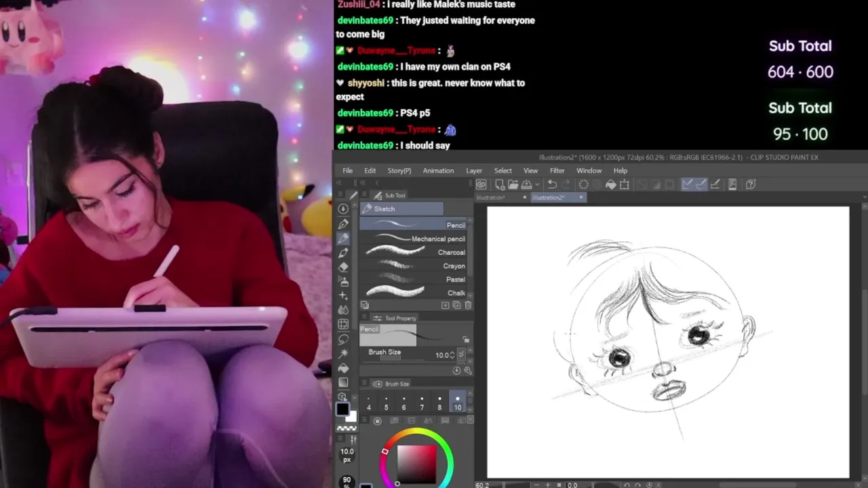Click the Redo arrow icon

pyautogui.click(x=566, y=184)
